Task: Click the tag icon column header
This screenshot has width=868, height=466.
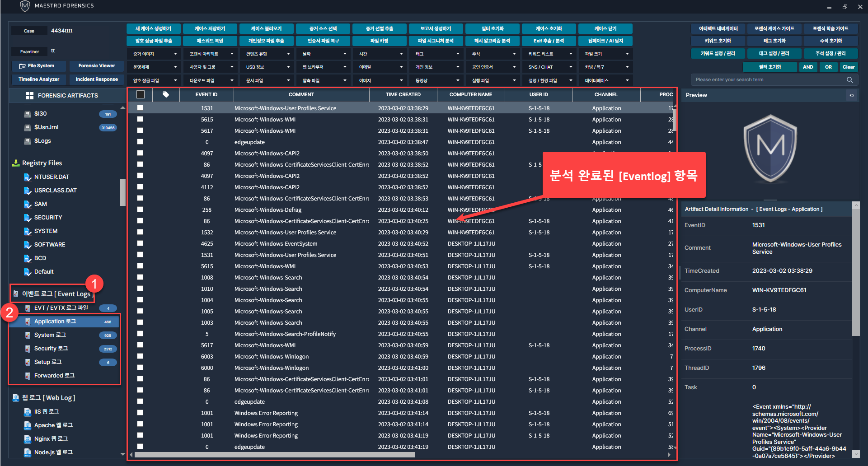Action: click(x=166, y=94)
